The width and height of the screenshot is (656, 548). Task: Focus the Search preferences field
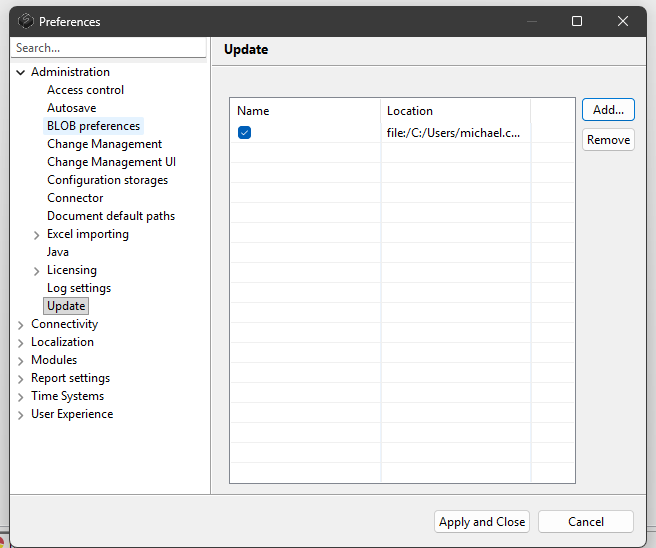[x=108, y=48]
